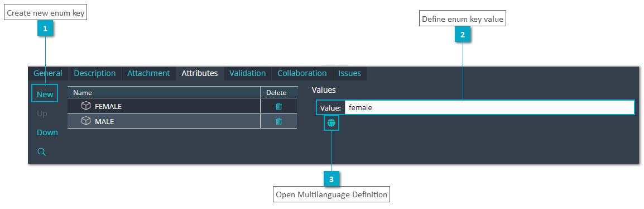Go to the Attachment tab
The width and height of the screenshot is (644, 209).
[148, 73]
